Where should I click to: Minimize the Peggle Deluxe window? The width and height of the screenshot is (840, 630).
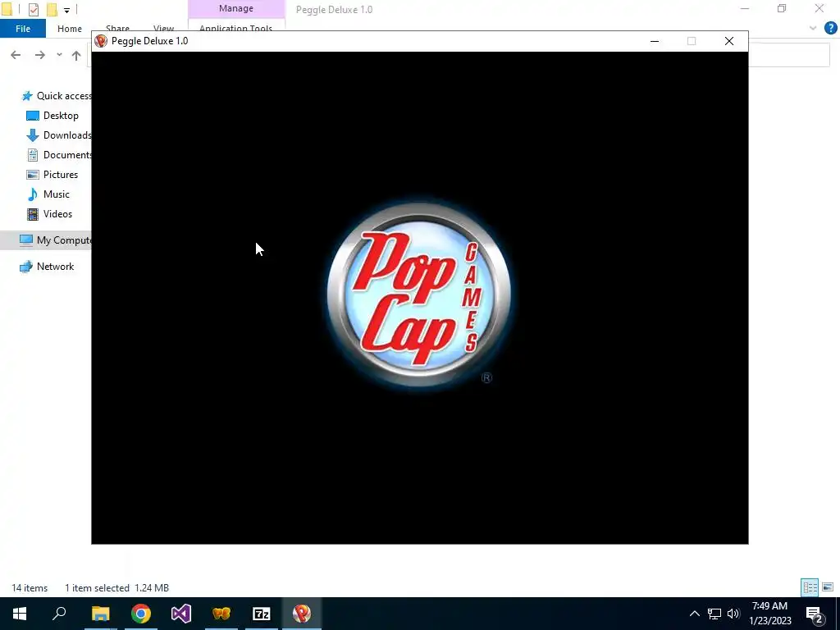tap(654, 41)
